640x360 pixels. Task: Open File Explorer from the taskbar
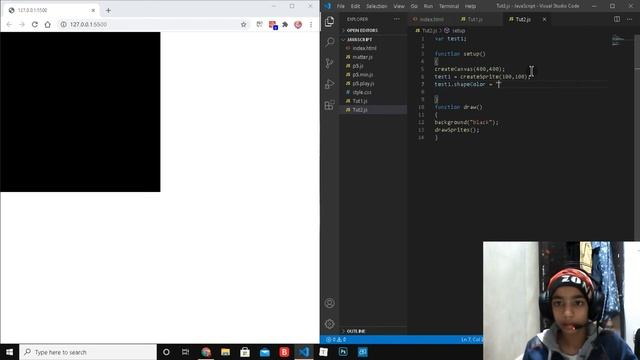pyautogui.click(x=225, y=352)
